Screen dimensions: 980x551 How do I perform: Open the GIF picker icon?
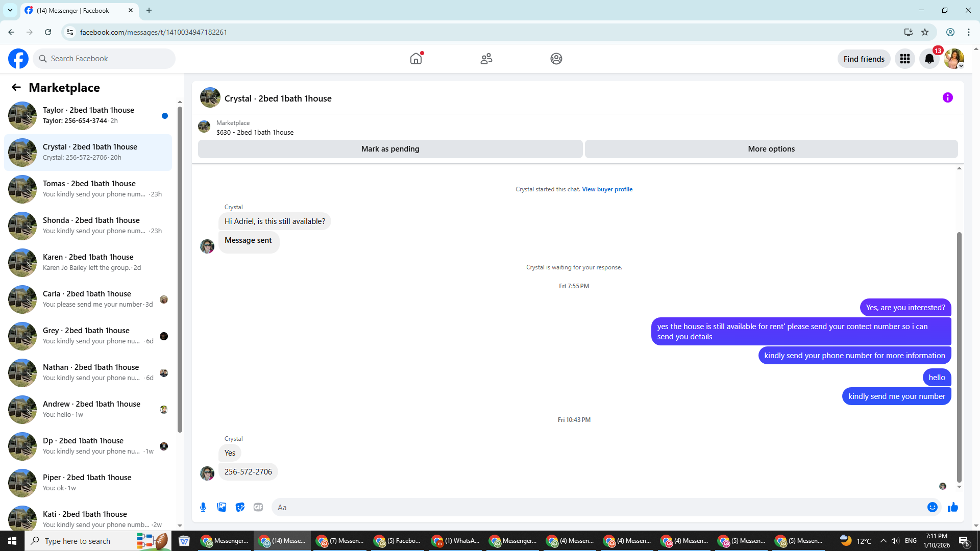pos(258,507)
